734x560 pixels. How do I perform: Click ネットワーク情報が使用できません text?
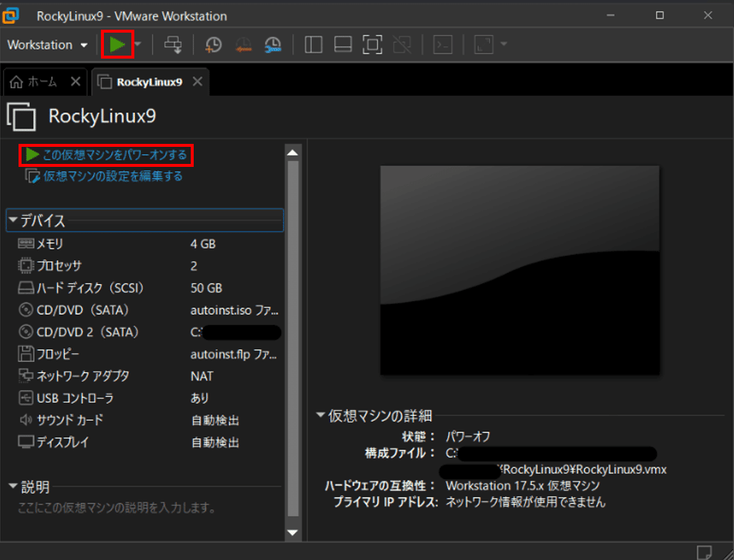[525, 502]
